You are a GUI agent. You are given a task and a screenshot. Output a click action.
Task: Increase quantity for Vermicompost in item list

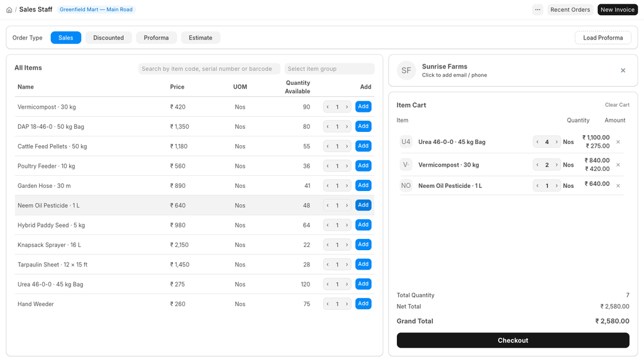[x=347, y=107]
